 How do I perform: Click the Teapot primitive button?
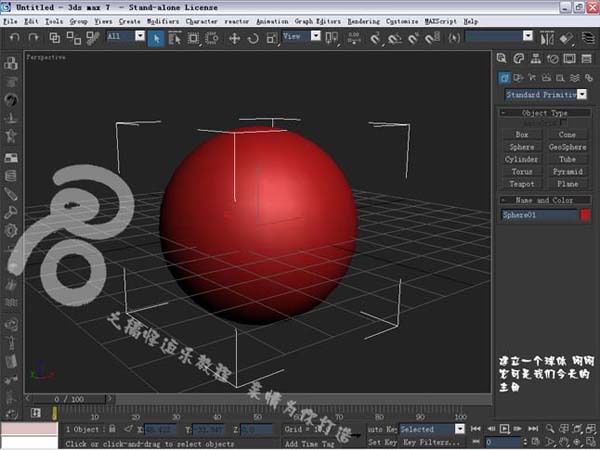pyautogui.click(x=522, y=184)
